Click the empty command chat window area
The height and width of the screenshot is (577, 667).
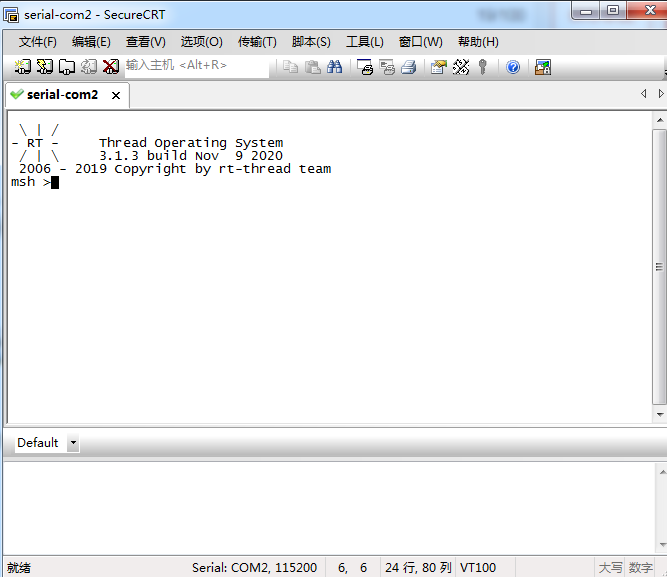coord(328,507)
